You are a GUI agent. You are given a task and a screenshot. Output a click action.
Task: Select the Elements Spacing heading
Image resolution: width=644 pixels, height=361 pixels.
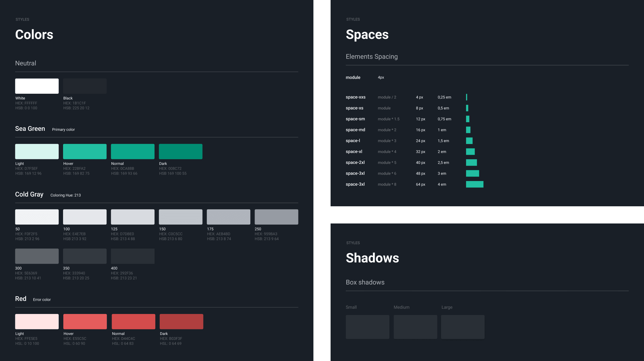point(372,57)
